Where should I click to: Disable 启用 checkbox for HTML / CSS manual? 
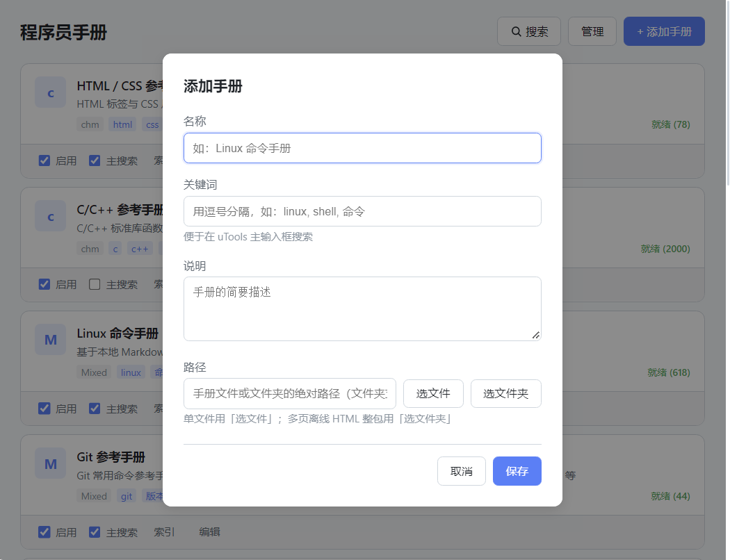pyautogui.click(x=44, y=160)
